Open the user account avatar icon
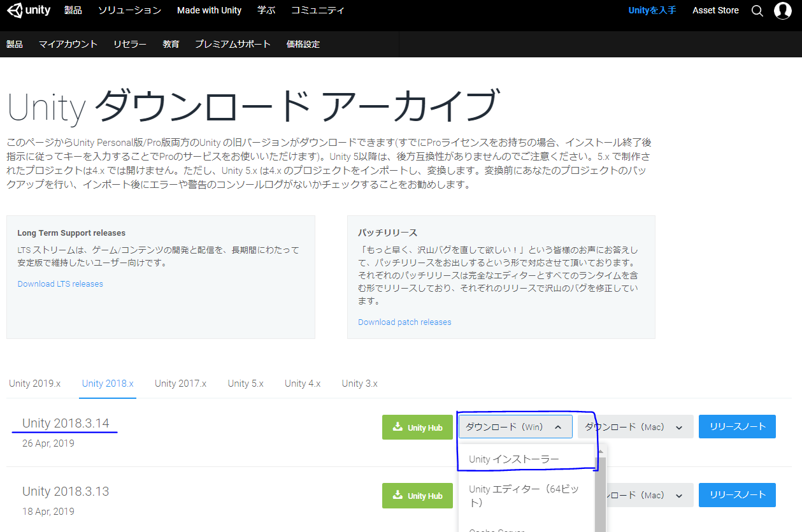The width and height of the screenshot is (802, 532). pos(782,11)
